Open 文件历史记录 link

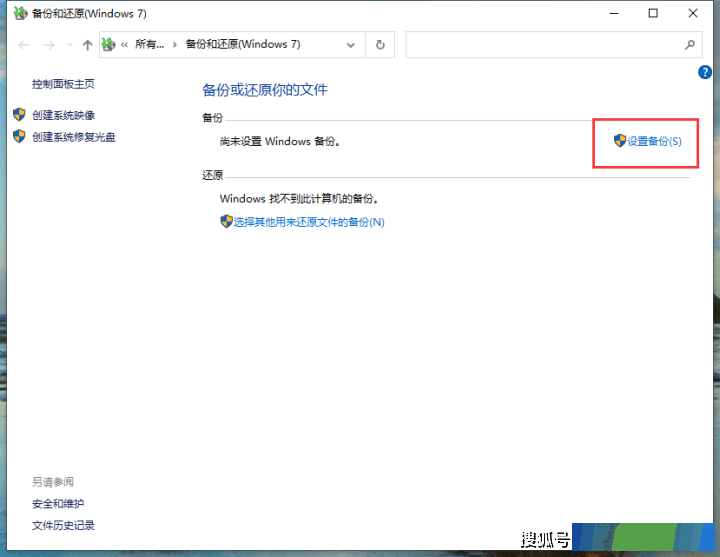[63, 525]
